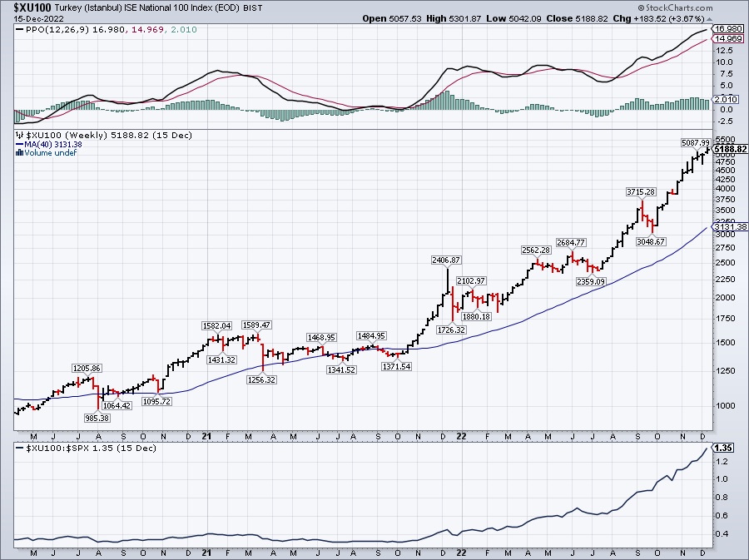Viewport: 749px width, 560px height.
Task: Click the 2406.87 peak price label
Action: (446, 260)
